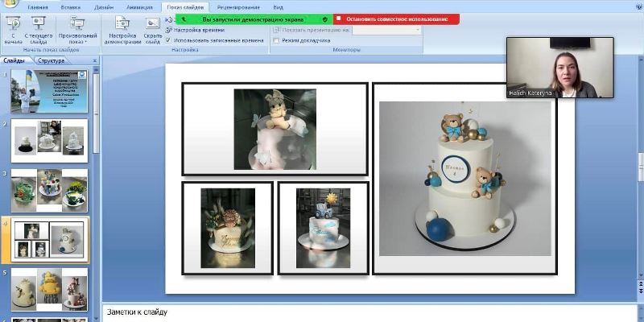Screen dimensions: 644x322
Task: Select the bunny cake picture on slide
Action: (275, 129)
